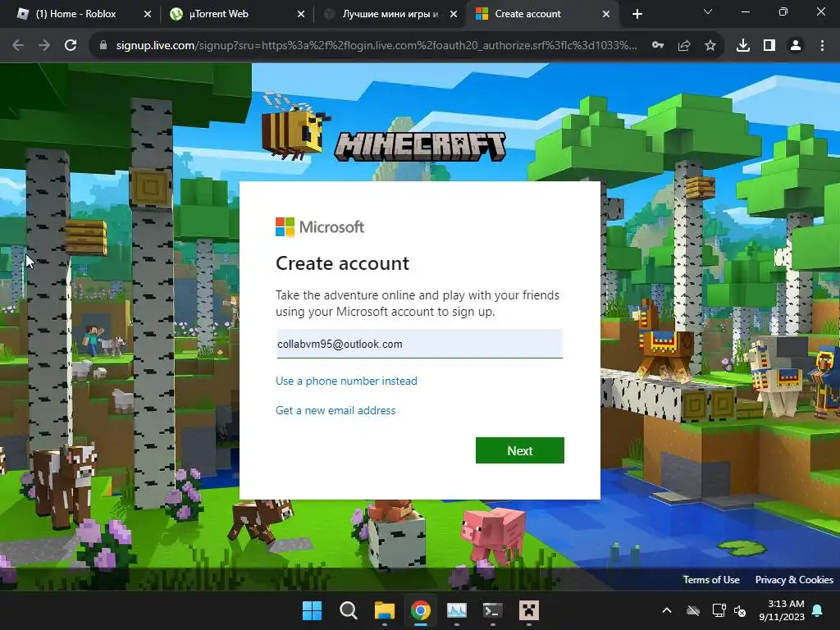Open network status tray icon

pyautogui.click(x=719, y=610)
